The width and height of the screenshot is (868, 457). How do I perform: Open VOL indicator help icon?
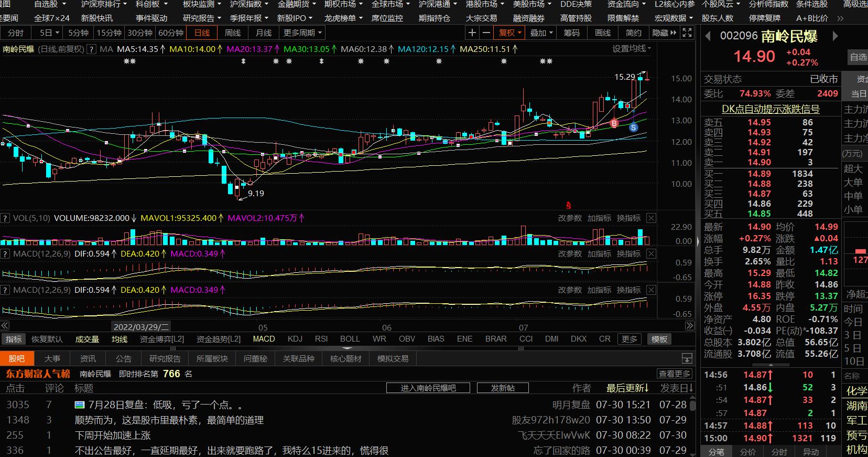point(5,218)
